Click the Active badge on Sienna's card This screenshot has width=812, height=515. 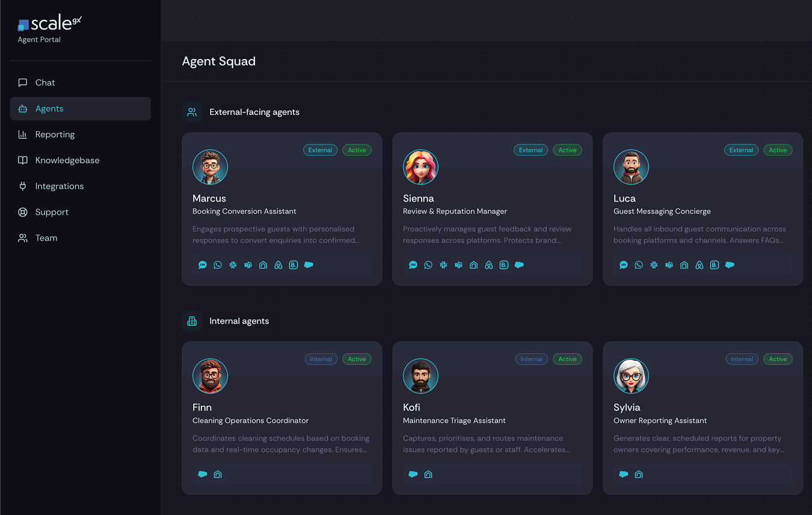click(567, 150)
